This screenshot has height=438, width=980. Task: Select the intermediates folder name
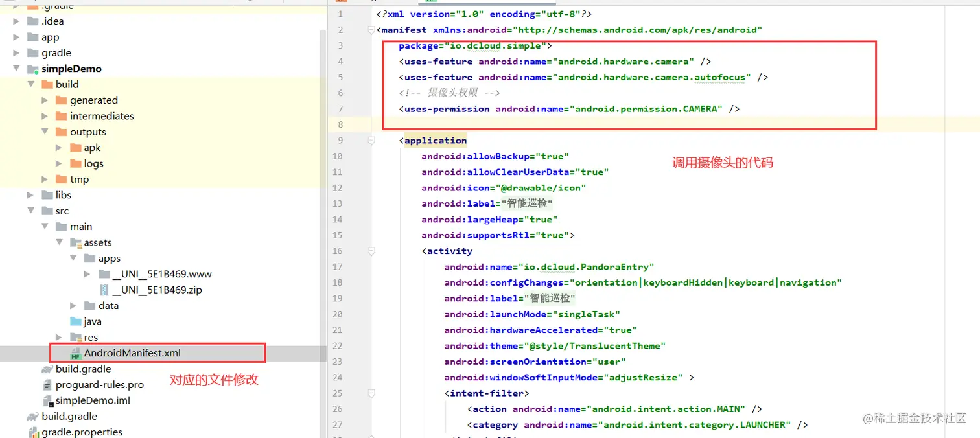(x=102, y=116)
